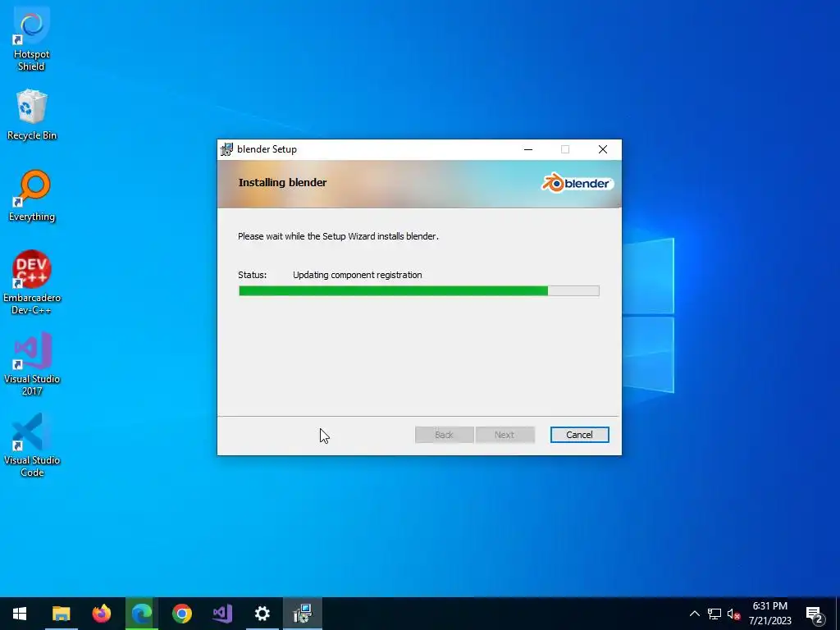This screenshot has height=630, width=840.
Task: Open Google Chrome from the taskbar
Action: (x=182, y=614)
